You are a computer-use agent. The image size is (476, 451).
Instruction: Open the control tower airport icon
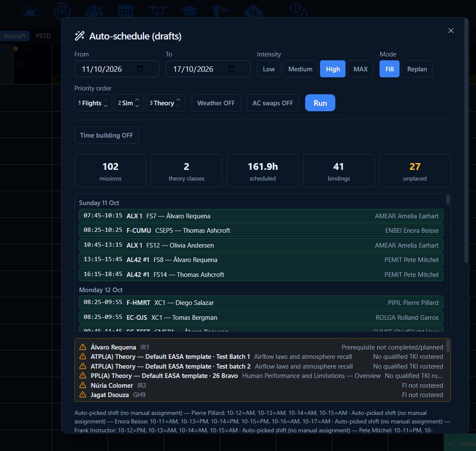click(221, 11)
